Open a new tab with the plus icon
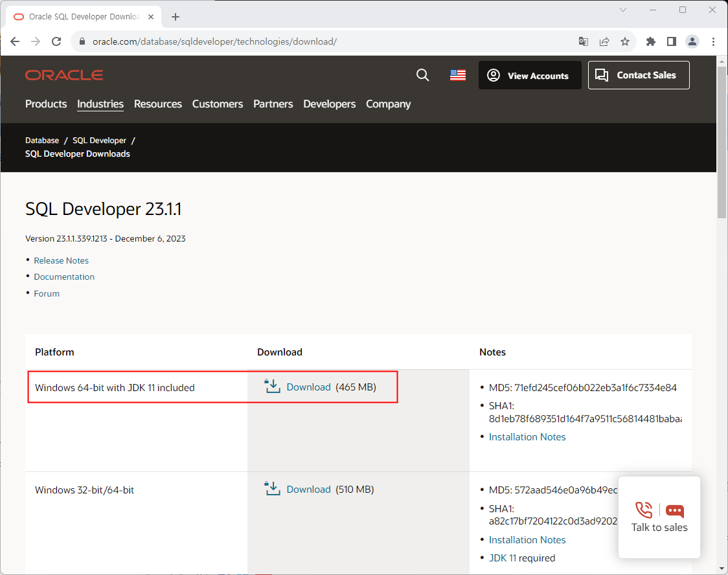The height and width of the screenshot is (575, 728). point(175,17)
